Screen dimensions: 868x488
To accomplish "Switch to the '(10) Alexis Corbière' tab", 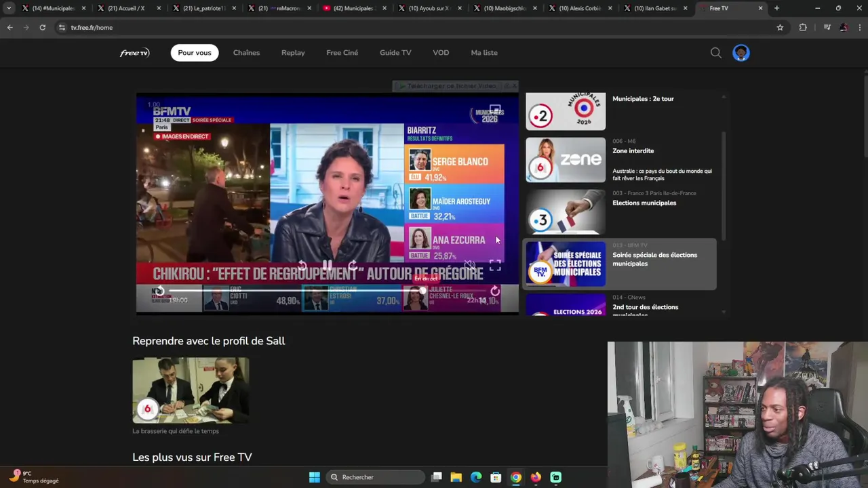I will click(x=580, y=8).
